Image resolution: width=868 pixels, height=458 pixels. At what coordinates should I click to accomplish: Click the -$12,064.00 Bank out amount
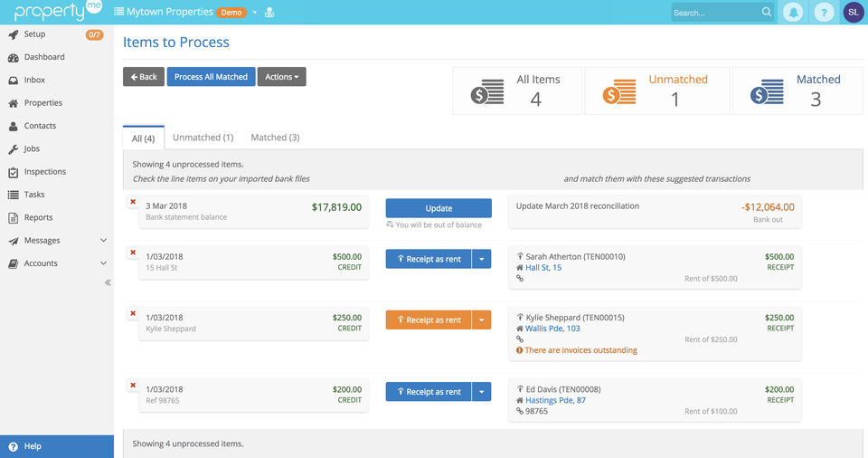pos(768,206)
